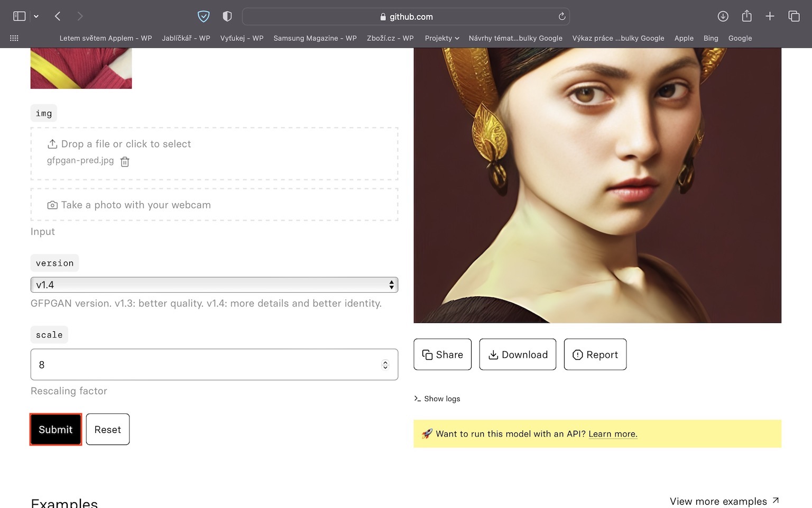812x508 pixels.
Task: Delete the gfpgan-pred.jpg file with trash icon
Action: click(125, 162)
